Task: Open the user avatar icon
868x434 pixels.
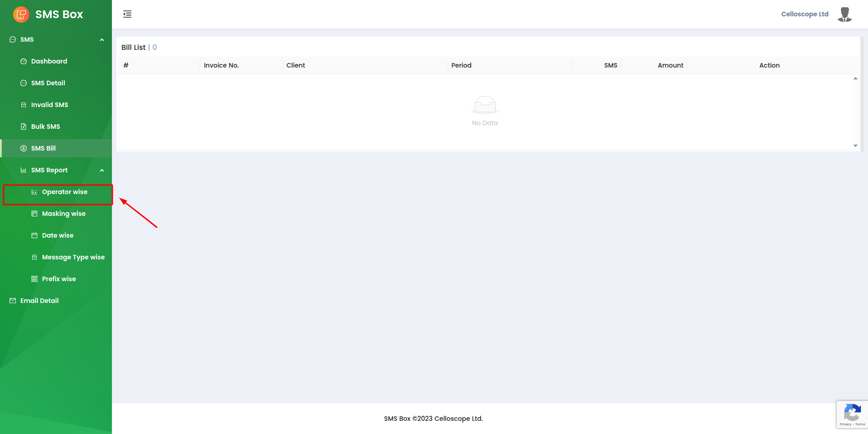Action: click(x=844, y=14)
